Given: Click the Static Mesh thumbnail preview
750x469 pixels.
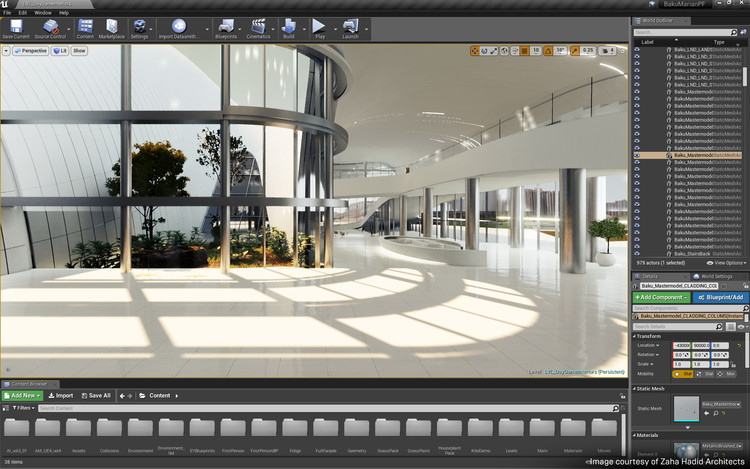Looking at the screenshot, I should [x=686, y=407].
